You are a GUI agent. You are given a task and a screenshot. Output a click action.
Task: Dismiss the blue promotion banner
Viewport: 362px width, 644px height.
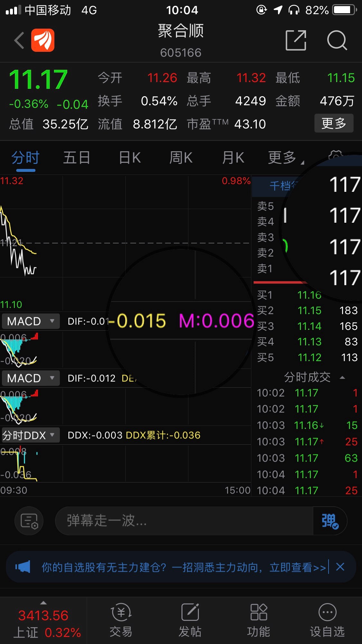pyautogui.click(x=340, y=567)
